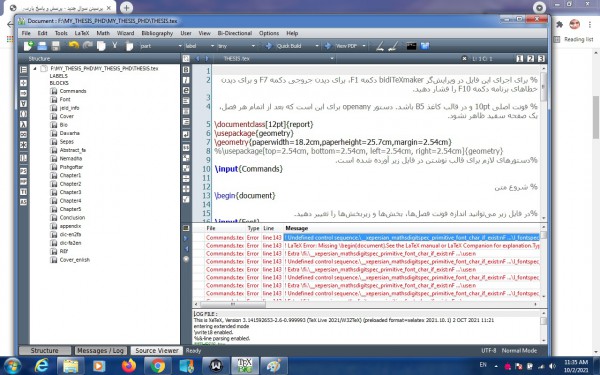This screenshot has width=600, height=375.
Task: Toggle editor split view number 3
Action: (541, 59)
